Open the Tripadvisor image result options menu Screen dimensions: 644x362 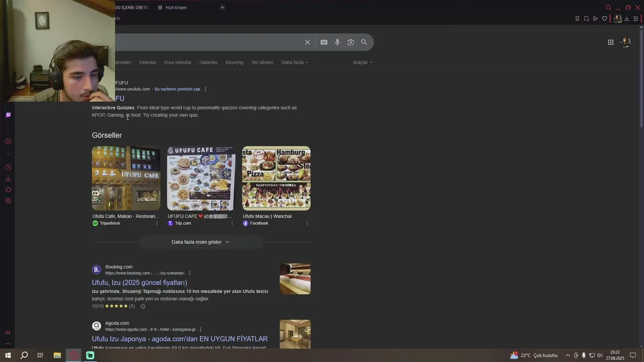click(x=156, y=223)
